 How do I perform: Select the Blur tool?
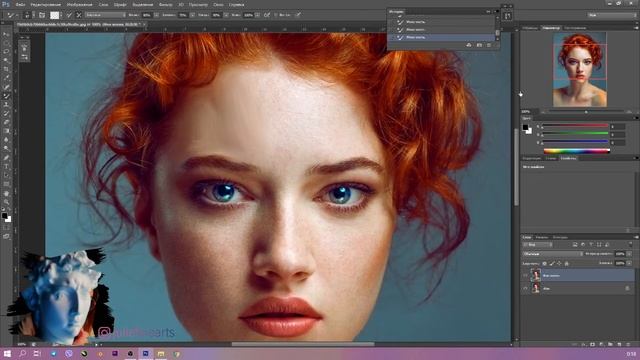coord(6,140)
